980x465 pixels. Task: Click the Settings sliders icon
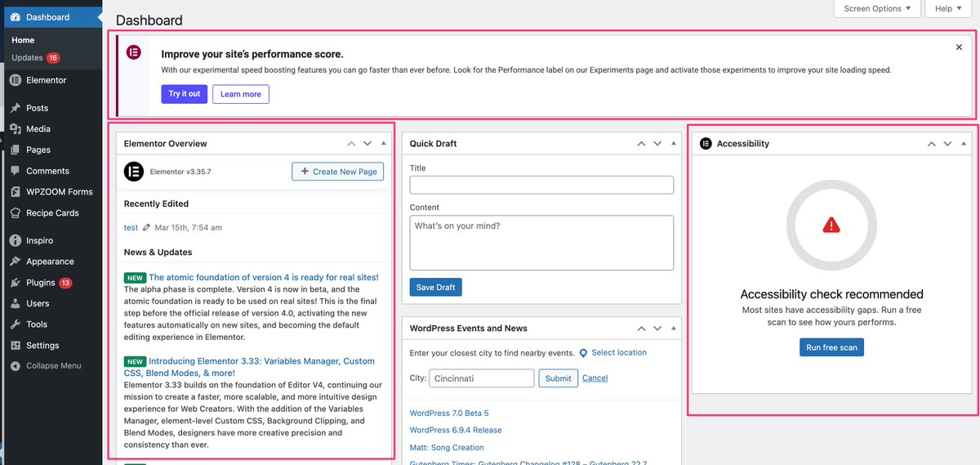coord(16,346)
